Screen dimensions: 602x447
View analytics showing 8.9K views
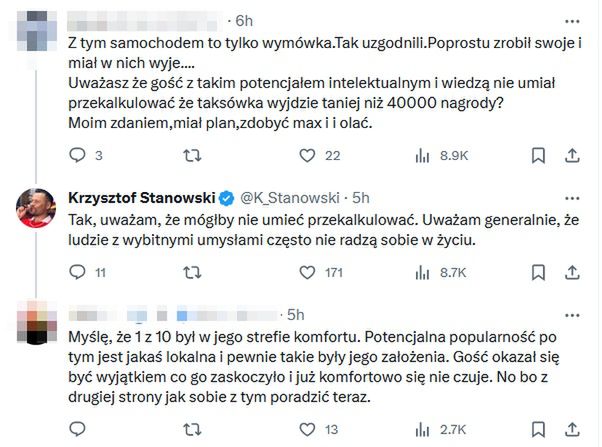pos(422,156)
